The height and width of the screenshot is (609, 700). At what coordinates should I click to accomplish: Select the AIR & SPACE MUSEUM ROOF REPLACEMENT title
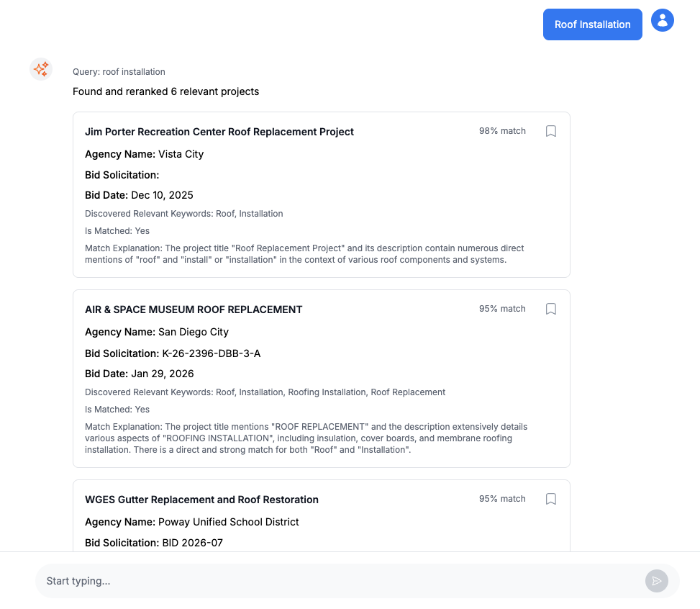click(x=193, y=309)
